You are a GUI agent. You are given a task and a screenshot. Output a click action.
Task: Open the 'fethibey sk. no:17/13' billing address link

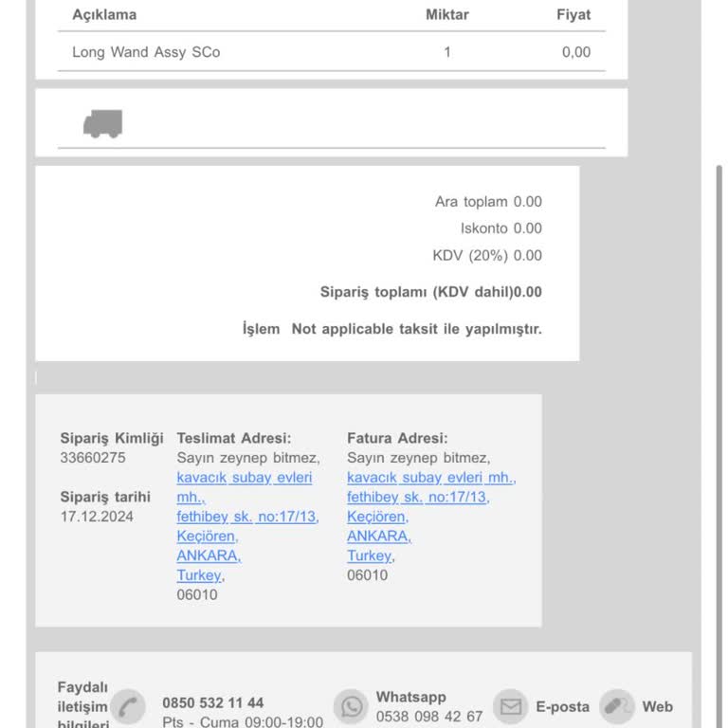pos(417,497)
